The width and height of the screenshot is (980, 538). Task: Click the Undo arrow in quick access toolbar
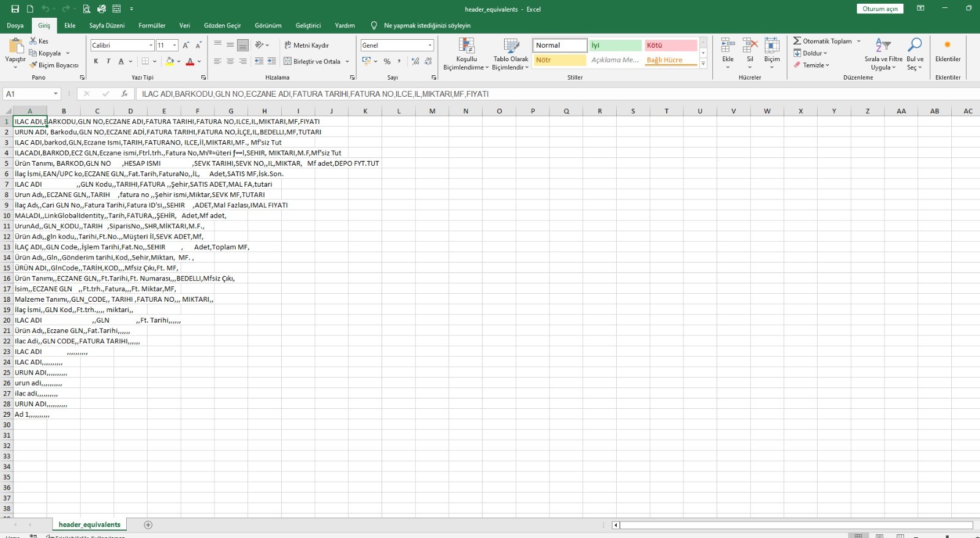click(x=45, y=9)
